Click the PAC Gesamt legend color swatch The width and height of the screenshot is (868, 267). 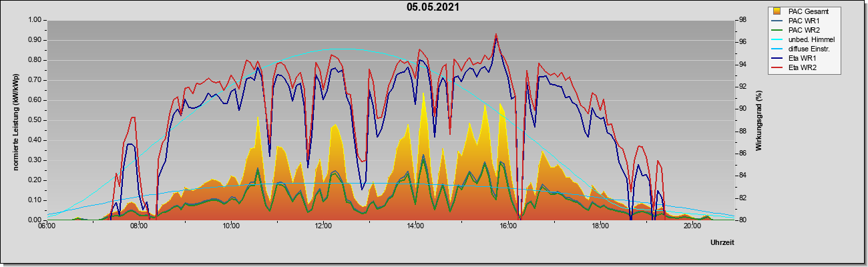[x=777, y=11]
